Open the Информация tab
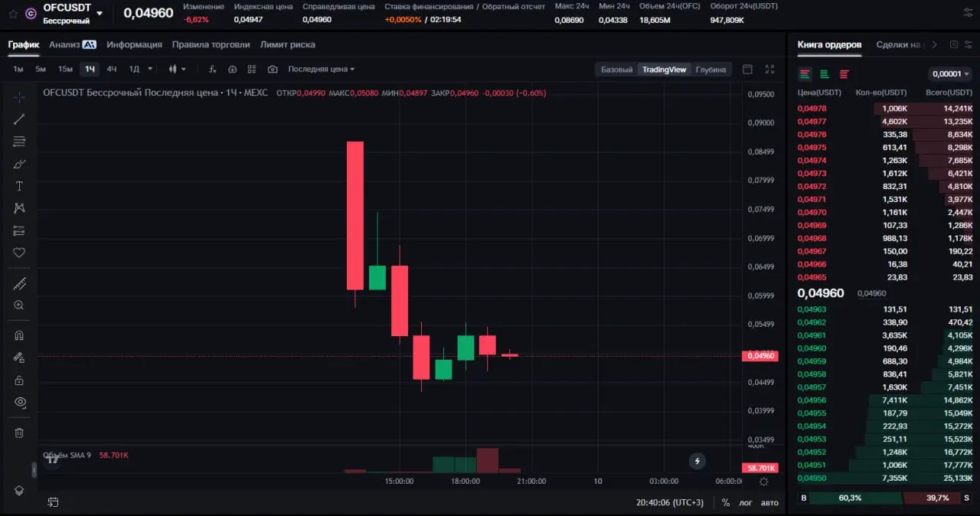 click(134, 44)
